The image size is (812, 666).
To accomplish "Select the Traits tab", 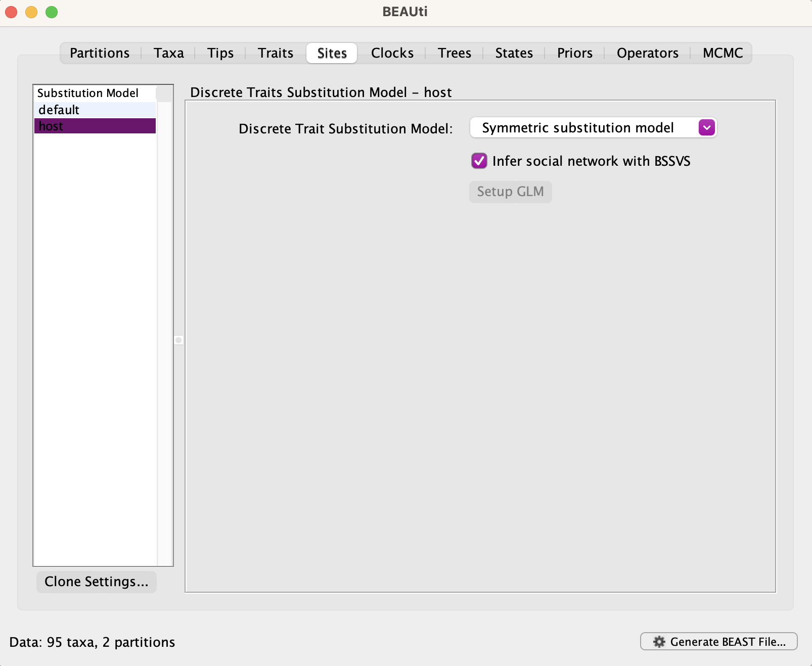I will (x=276, y=53).
